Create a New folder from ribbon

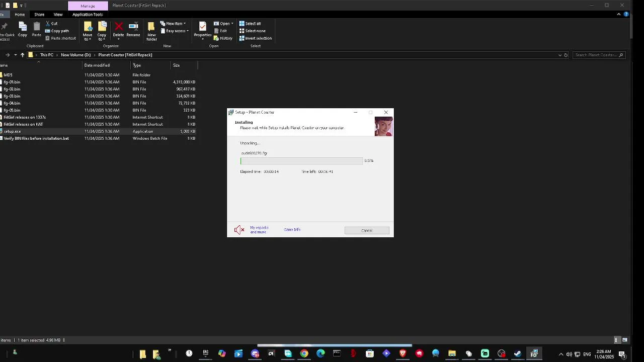tap(151, 31)
